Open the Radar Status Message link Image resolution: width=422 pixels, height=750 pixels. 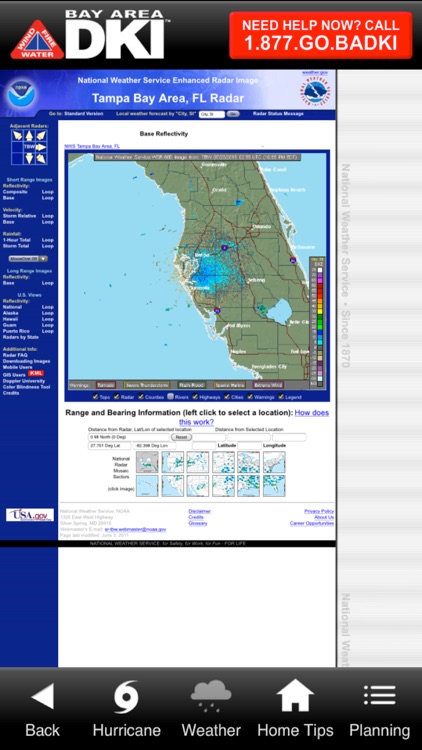point(278,114)
